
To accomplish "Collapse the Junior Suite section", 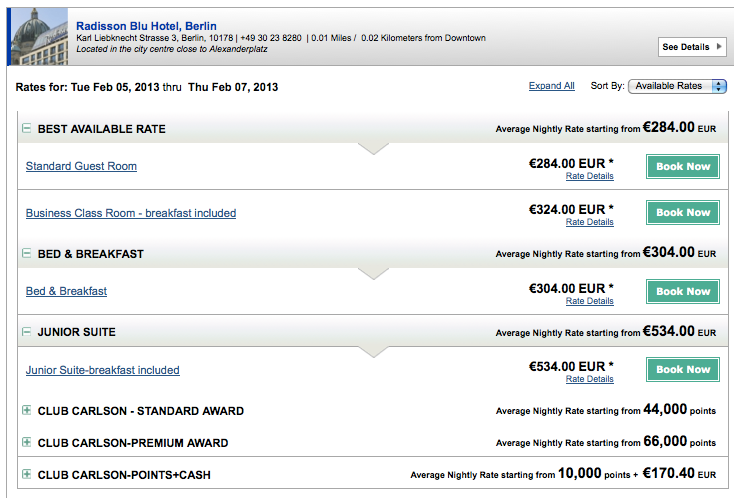I will pyautogui.click(x=26, y=332).
